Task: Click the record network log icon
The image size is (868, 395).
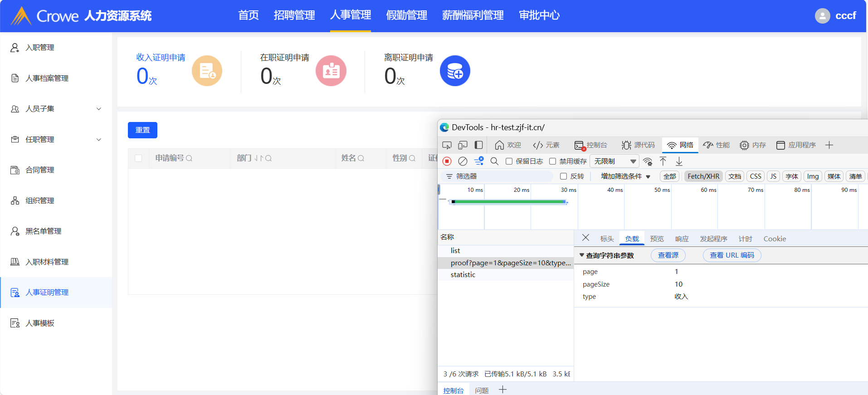Action: (x=447, y=161)
